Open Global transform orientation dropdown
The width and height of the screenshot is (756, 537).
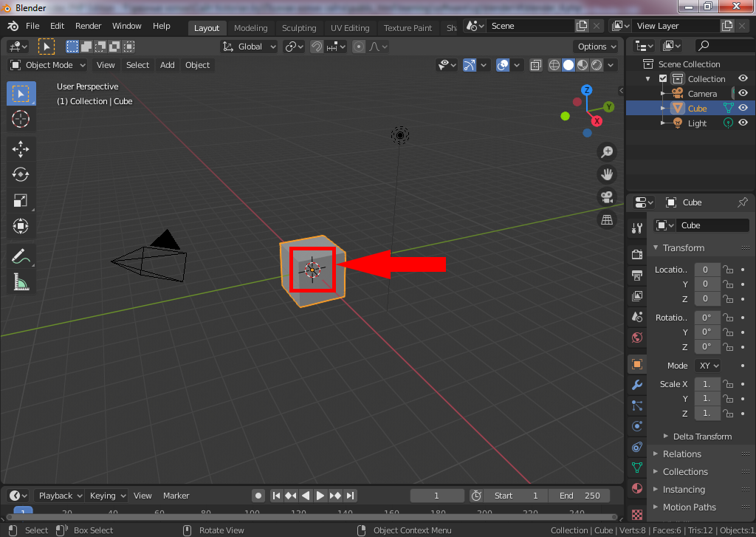click(x=250, y=47)
